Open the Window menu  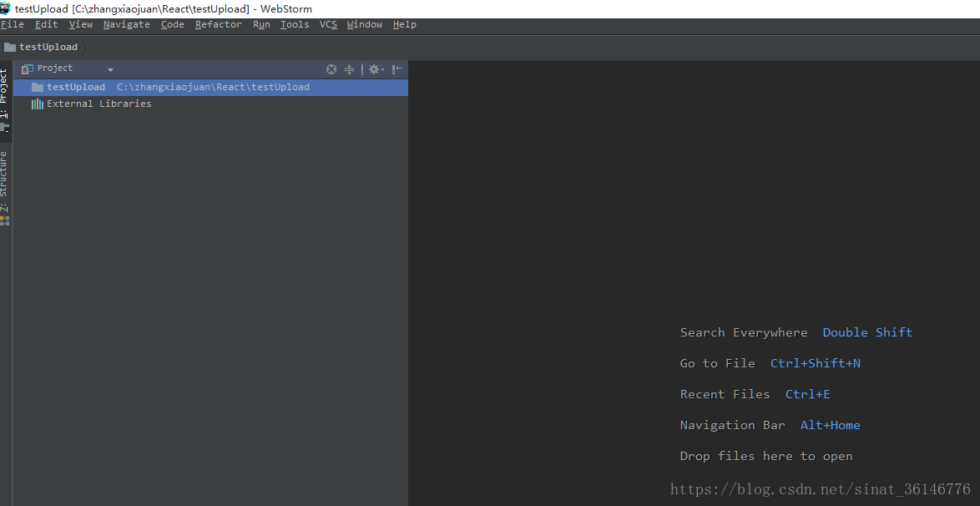coord(365,24)
